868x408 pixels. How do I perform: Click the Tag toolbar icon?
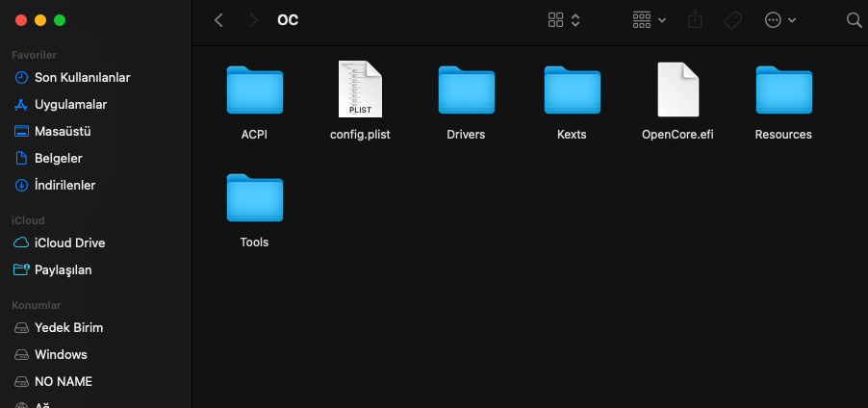(732, 20)
